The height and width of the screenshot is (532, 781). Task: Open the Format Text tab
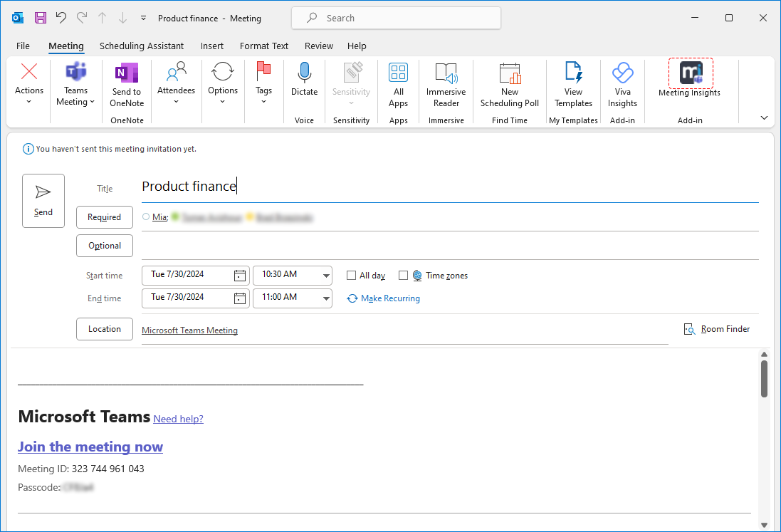point(264,46)
